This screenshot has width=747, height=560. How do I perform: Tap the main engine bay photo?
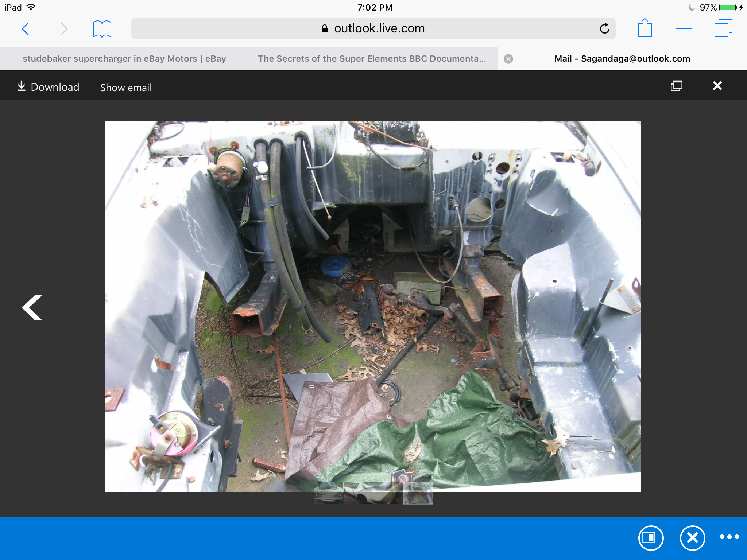[372, 306]
